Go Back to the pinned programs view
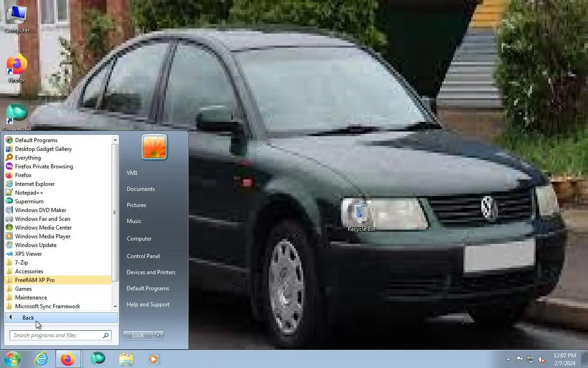588x368 pixels. tap(62, 318)
